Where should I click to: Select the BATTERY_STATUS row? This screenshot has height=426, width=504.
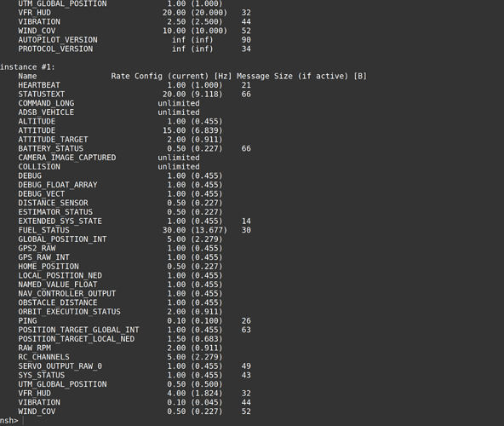coord(135,148)
